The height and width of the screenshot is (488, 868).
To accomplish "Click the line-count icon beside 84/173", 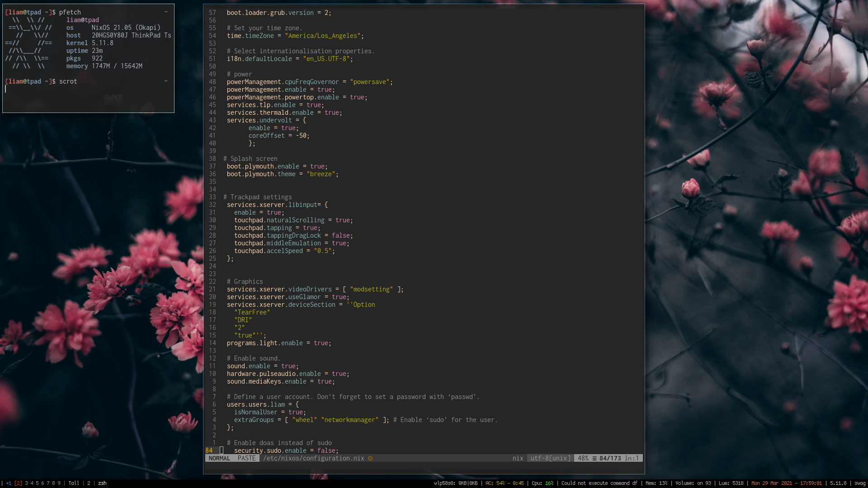I will click(x=594, y=458).
